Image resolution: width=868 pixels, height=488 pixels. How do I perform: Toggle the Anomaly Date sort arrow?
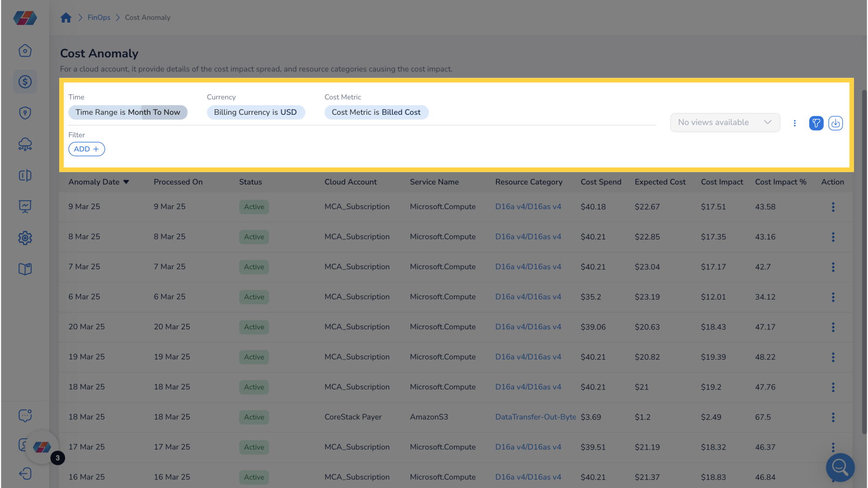[126, 182]
